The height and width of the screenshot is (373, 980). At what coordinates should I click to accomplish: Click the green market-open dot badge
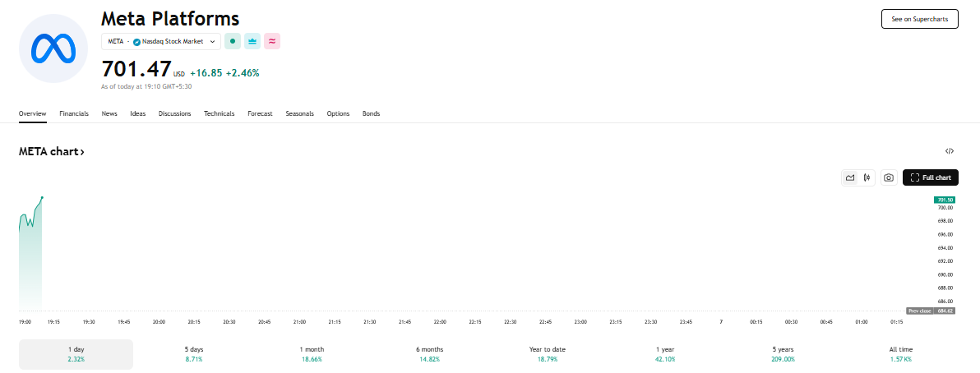tap(233, 41)
